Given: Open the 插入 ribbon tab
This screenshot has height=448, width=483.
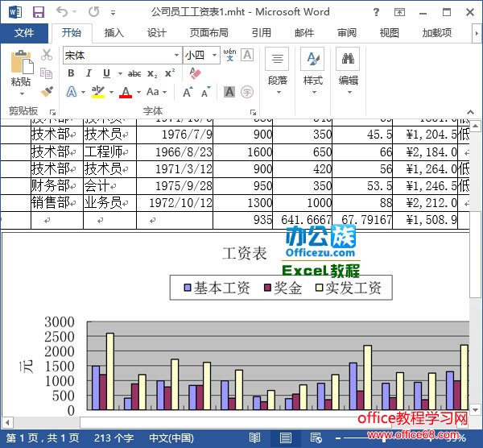Looking at the screenshot, I should pyautogui.click(x=114, y=33).
